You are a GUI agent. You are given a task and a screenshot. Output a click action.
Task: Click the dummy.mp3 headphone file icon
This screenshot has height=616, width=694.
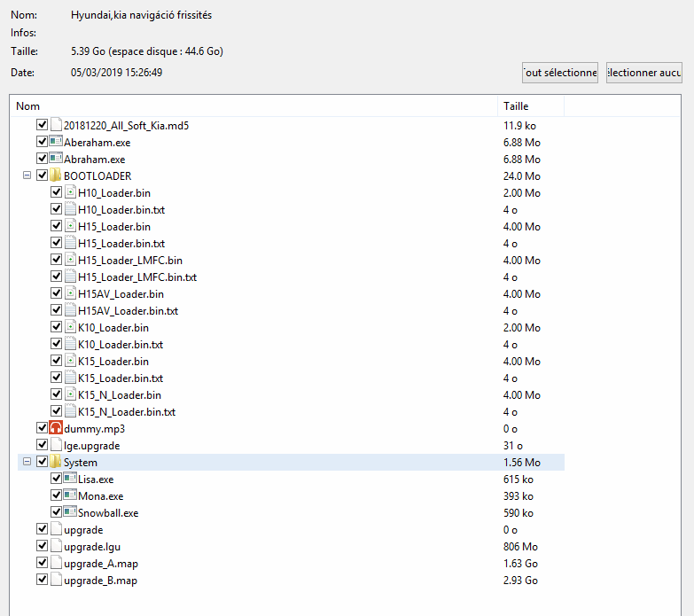(56, 429)
